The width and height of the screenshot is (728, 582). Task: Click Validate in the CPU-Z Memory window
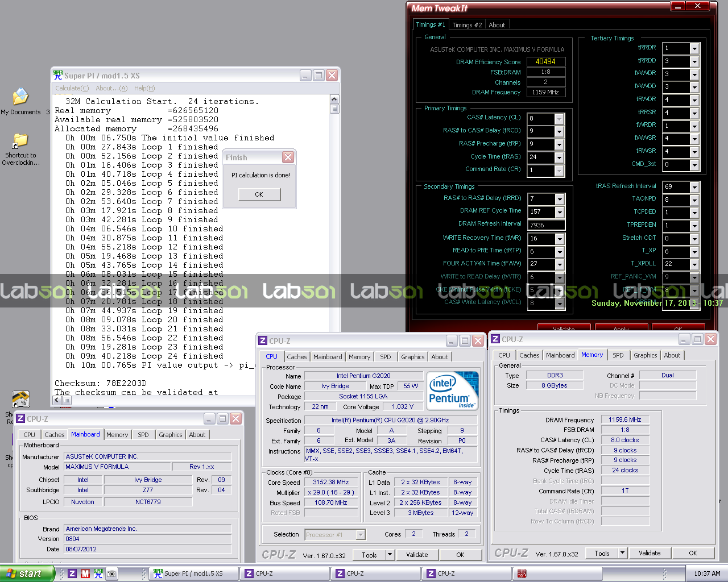tap(650, 553)
